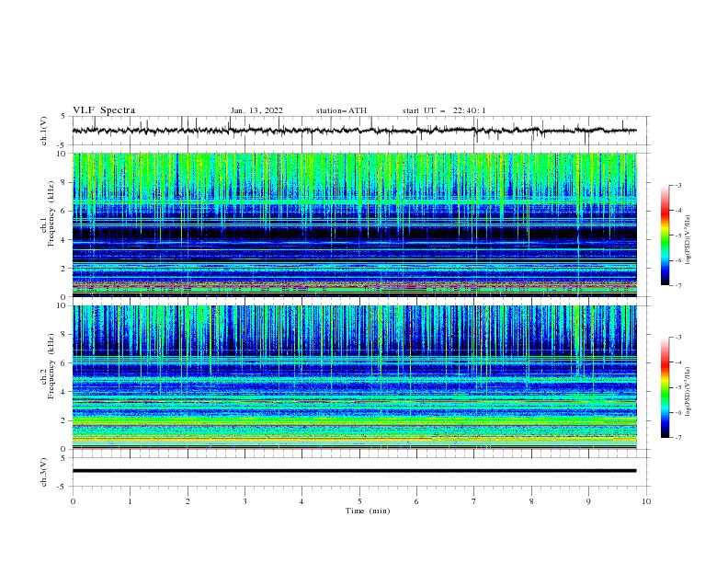Click time axis tick label "6"
This screenshot has height=563, width=728.
point(416,501)
